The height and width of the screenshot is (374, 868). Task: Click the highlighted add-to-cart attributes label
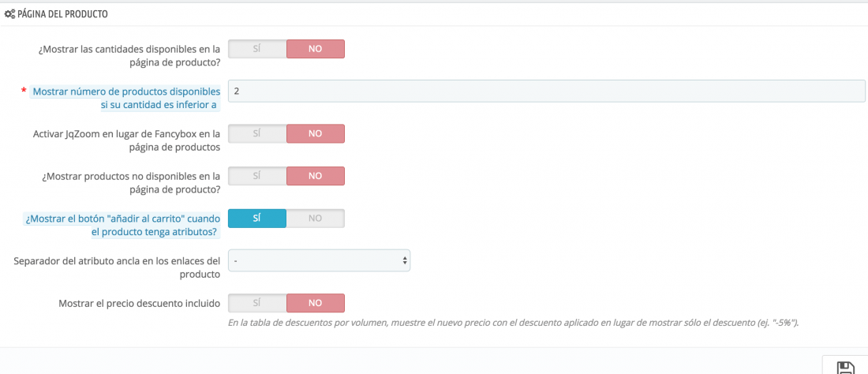122,225
